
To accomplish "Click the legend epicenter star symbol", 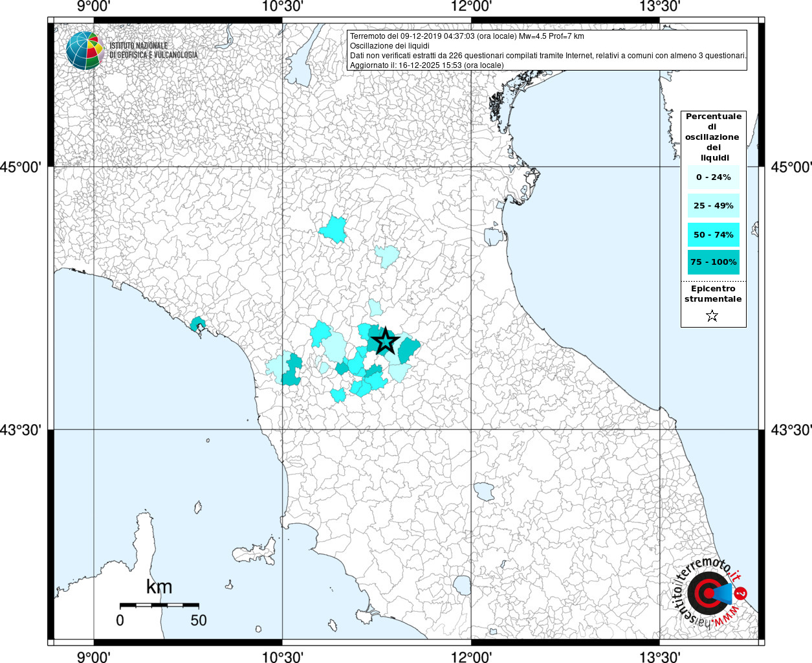I will [712, 316].
